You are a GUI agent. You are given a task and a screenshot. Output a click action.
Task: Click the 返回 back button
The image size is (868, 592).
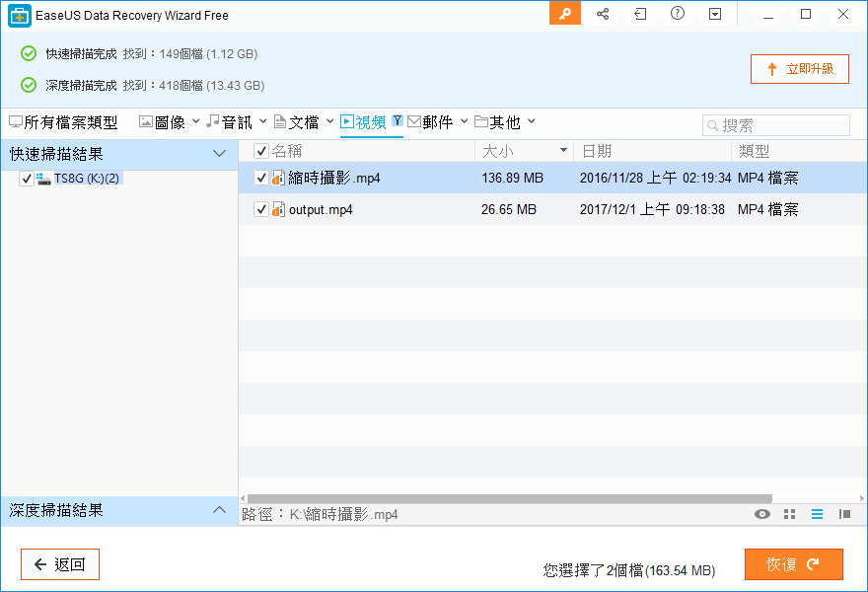[59, 563]
